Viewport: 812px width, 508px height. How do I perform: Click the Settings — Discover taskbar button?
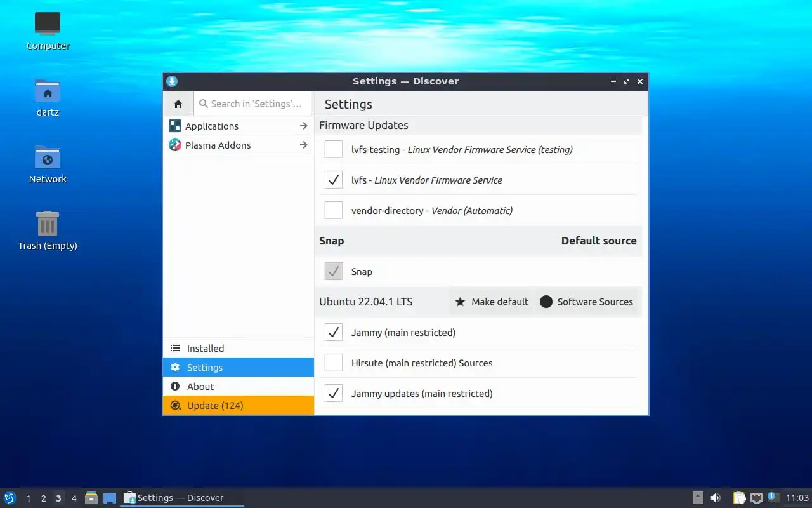[182, 498]
